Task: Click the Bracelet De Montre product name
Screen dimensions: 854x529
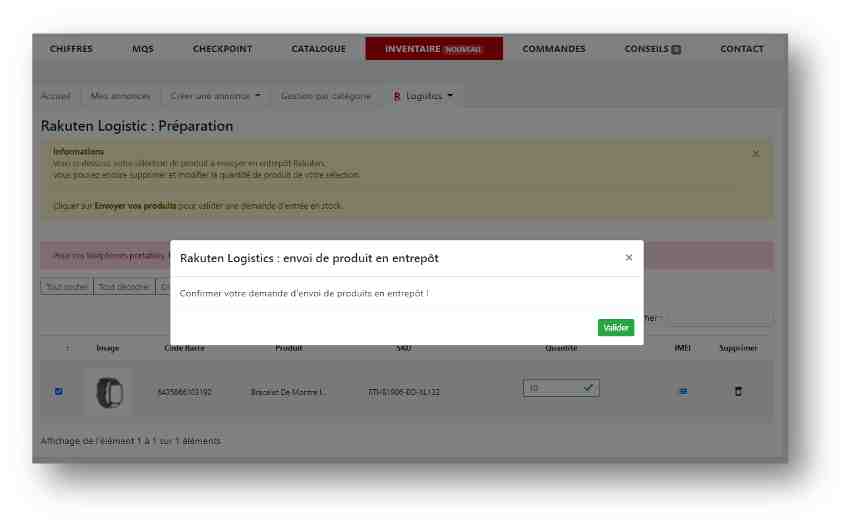Action: 288,392
